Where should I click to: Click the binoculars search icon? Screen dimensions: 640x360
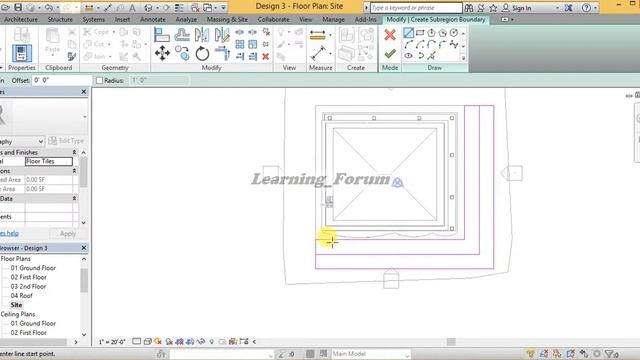pos(469,8)
